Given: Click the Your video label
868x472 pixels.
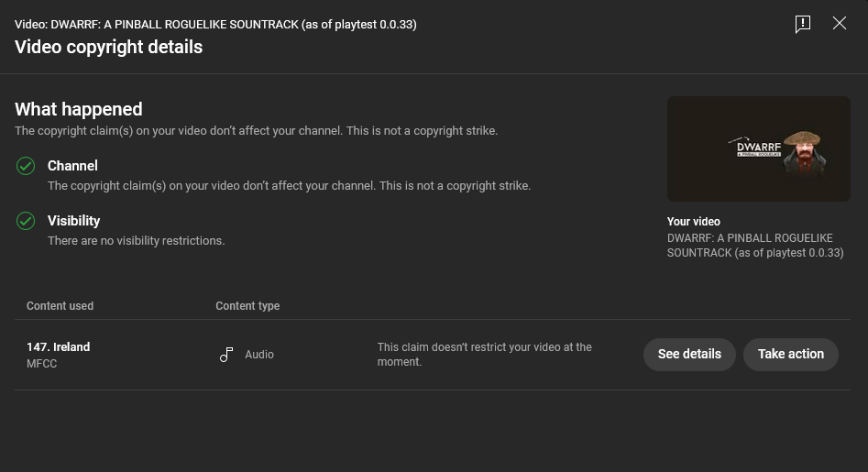Looking at the screenshot, I should (x=694, y=222).
